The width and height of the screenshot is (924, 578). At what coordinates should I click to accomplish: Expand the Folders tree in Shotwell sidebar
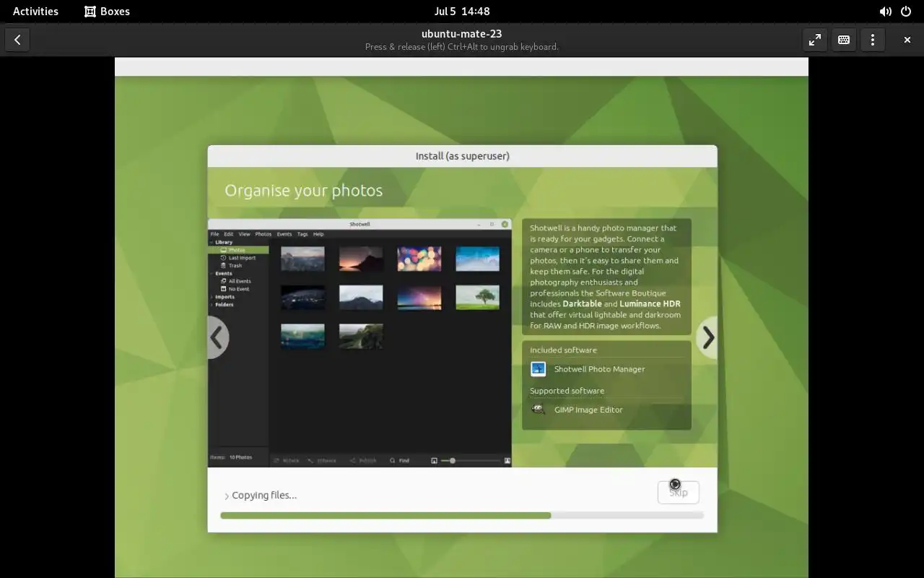pos(212,305)
